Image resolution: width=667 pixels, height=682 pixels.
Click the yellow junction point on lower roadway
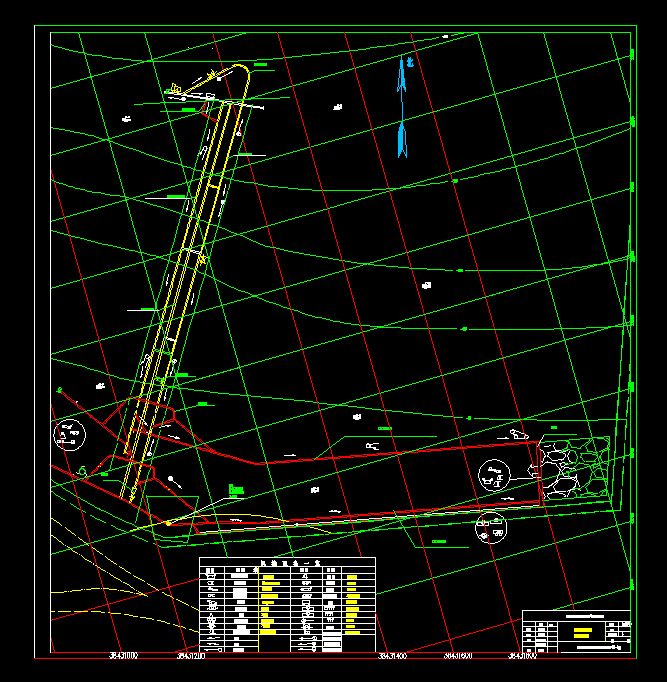tap(168, 523)
